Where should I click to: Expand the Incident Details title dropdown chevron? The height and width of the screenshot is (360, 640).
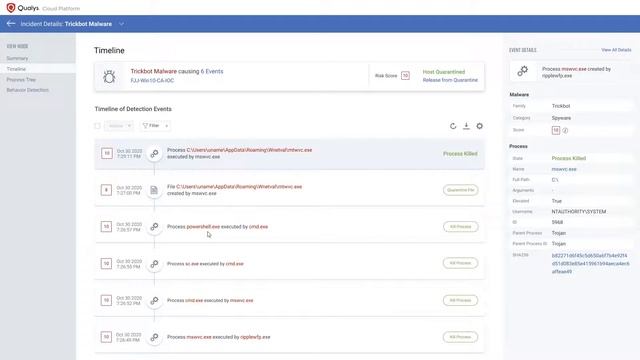[x=121, y=24]
